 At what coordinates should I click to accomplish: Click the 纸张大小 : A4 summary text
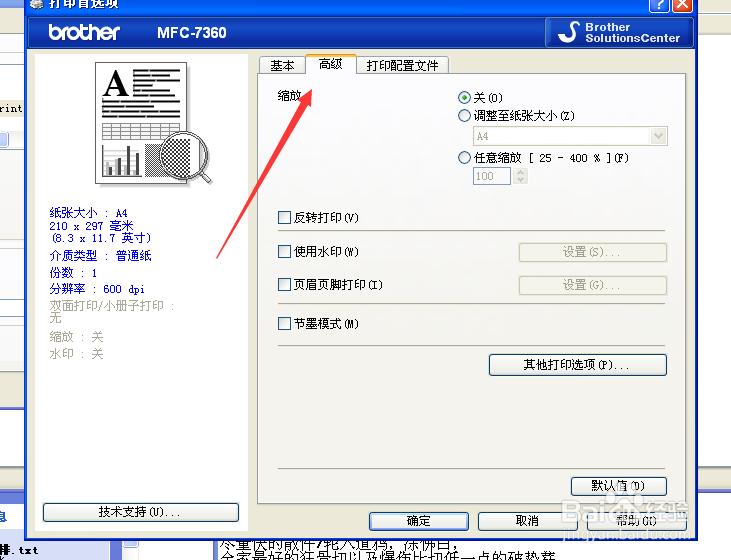[89, 213]
